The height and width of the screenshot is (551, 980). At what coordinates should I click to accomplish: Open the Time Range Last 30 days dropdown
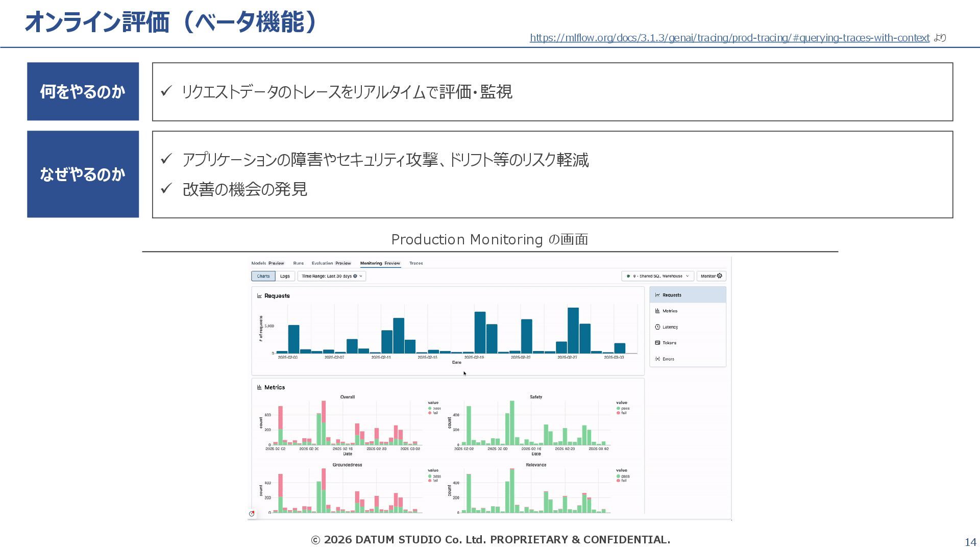click(x=332, y=276)
